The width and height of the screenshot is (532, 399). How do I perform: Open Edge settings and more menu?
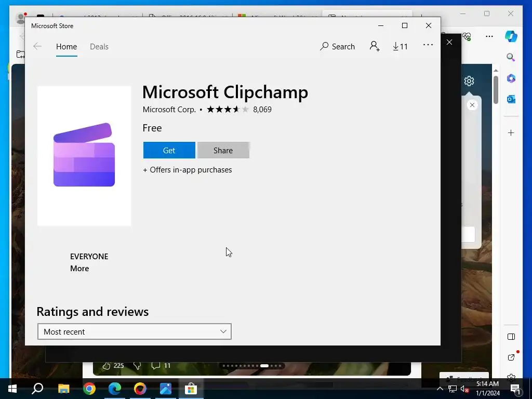(x=489, y=36)
